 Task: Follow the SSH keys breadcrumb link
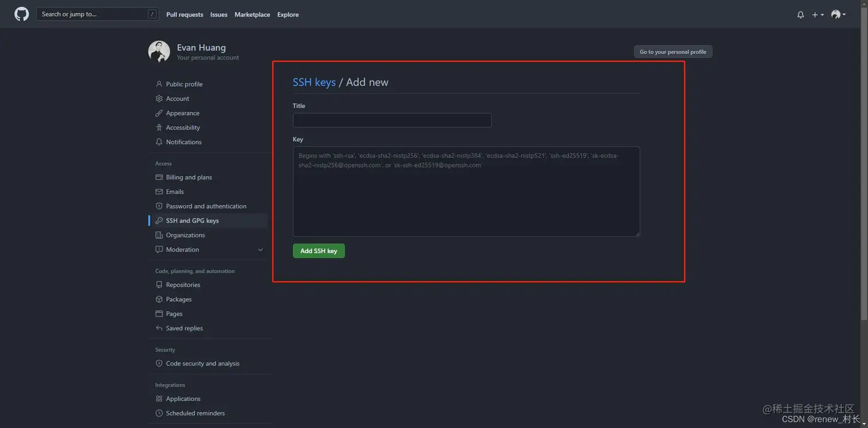(x=314, y=82)
